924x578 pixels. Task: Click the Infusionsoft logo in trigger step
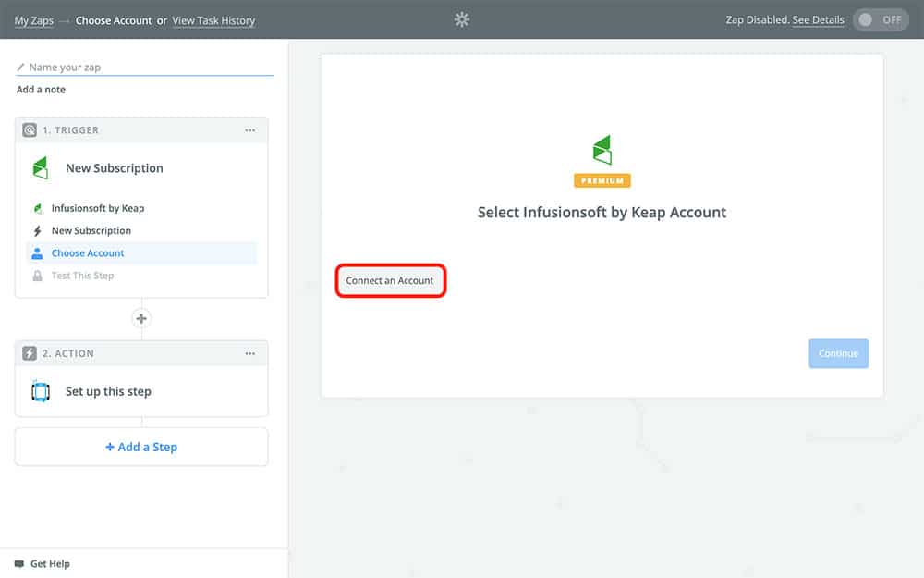click(40, 168)
